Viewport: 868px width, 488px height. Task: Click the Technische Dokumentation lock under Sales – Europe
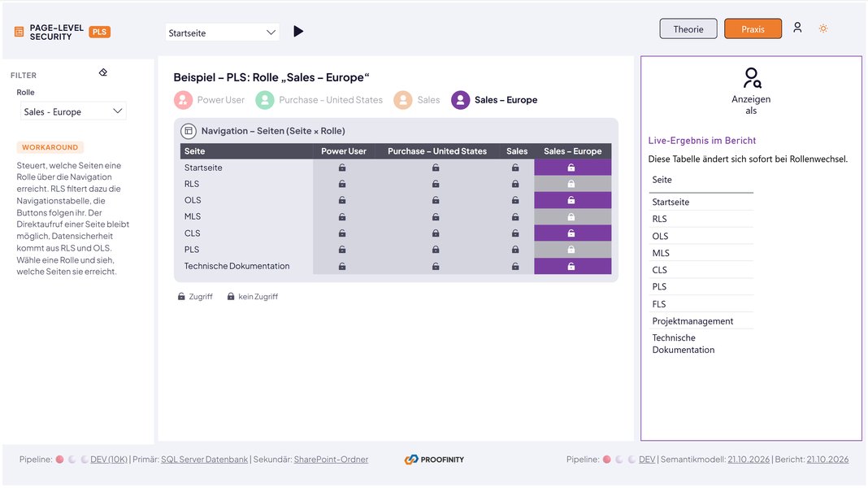coord(571,267)
